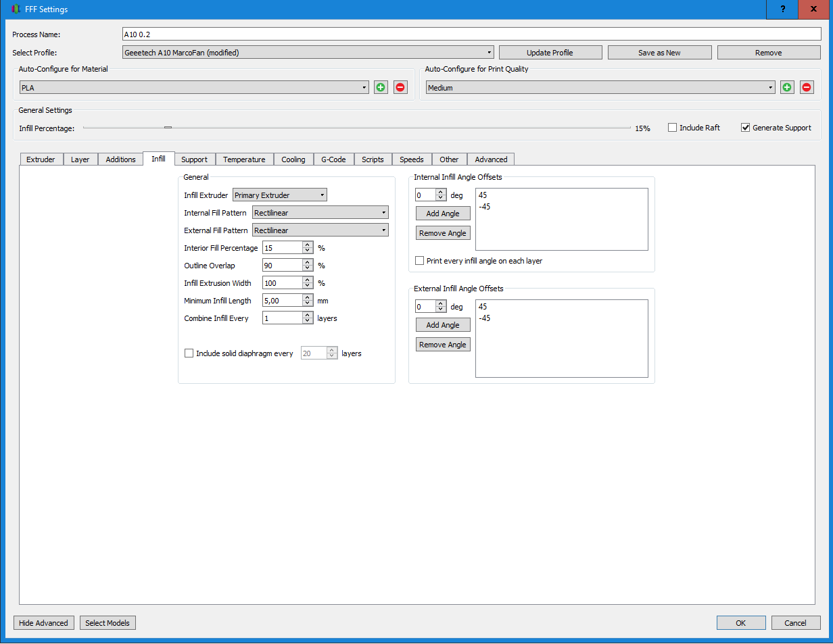Screen dimensions: 833x644
Task: Open the Other tab
Action: (449, 159)
